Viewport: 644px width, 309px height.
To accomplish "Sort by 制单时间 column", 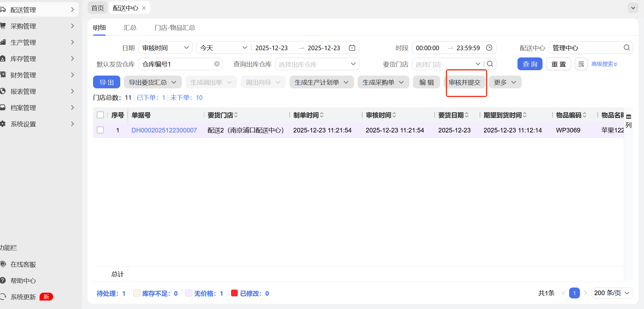I will click(322, 115).
